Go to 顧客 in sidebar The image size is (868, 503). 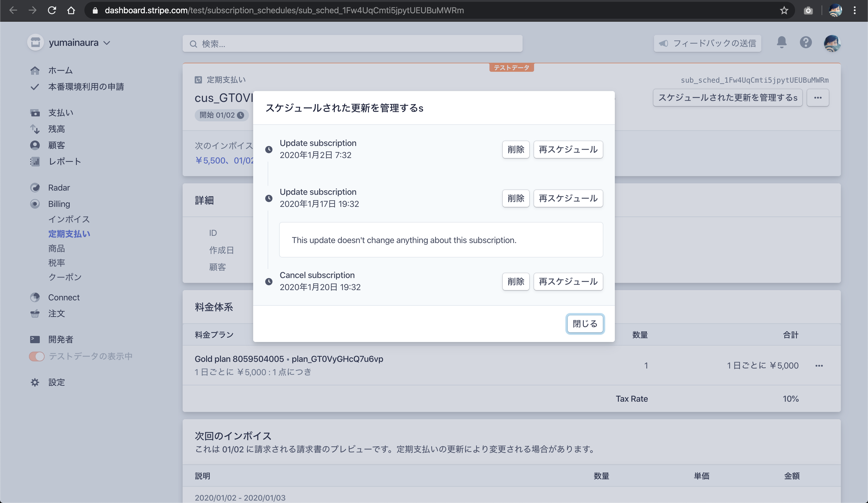point(56,145)
